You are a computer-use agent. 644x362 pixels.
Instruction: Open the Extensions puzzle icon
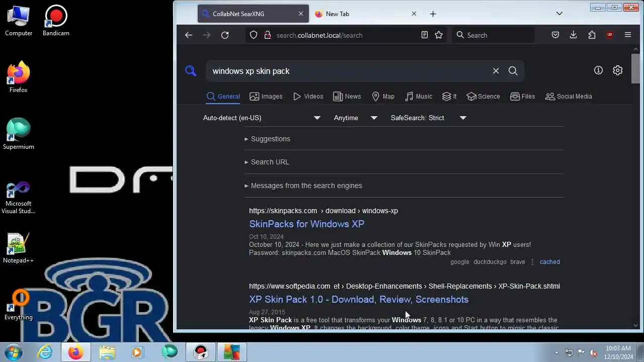592,35
